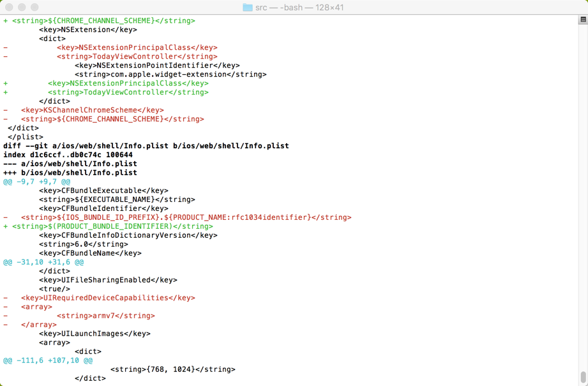Screen dimensions: 588x386
Task: Click the '@@ -9,7 +9,7 @@' hunk header
Action: (37, 181)
